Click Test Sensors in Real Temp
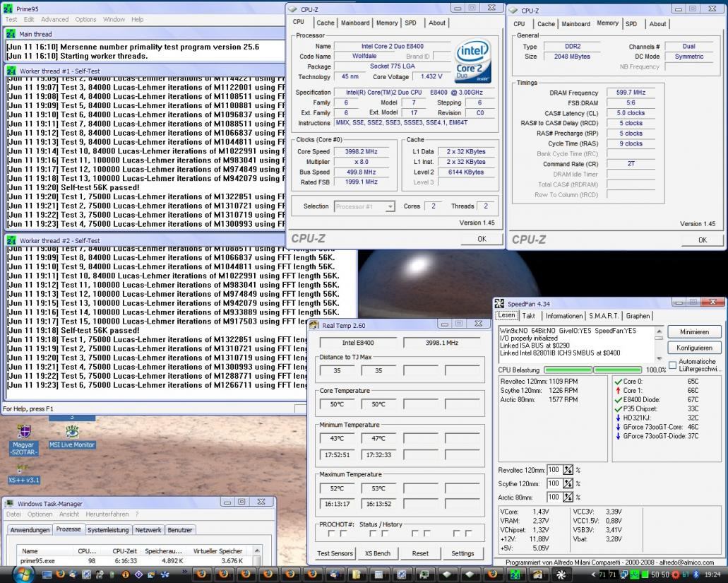The height and width of the screenshot is (583, 728). point(335,553)
